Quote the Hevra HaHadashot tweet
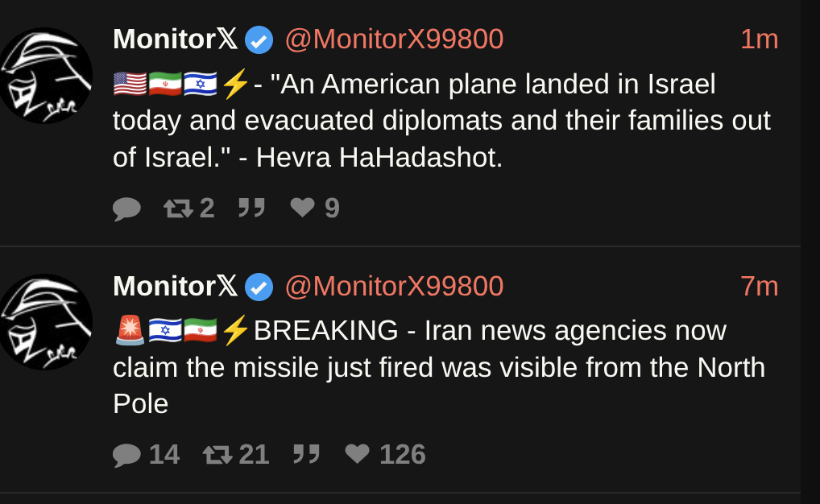 (251, 208)
